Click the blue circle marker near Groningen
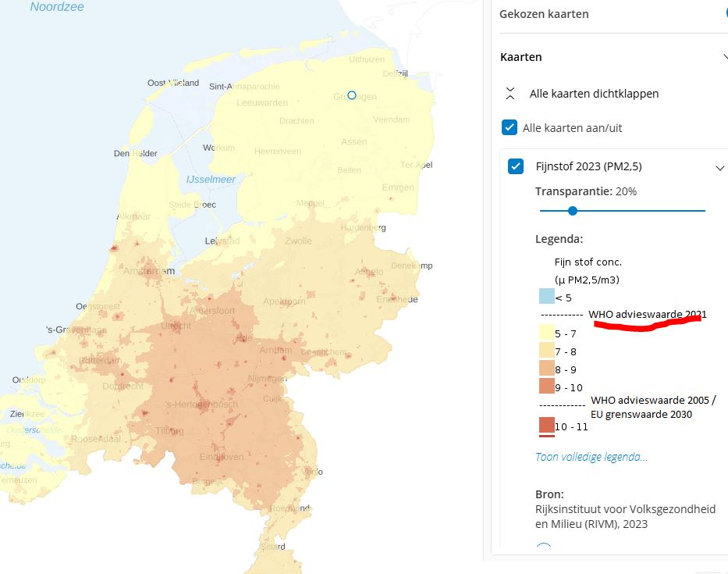 point(351,95)
